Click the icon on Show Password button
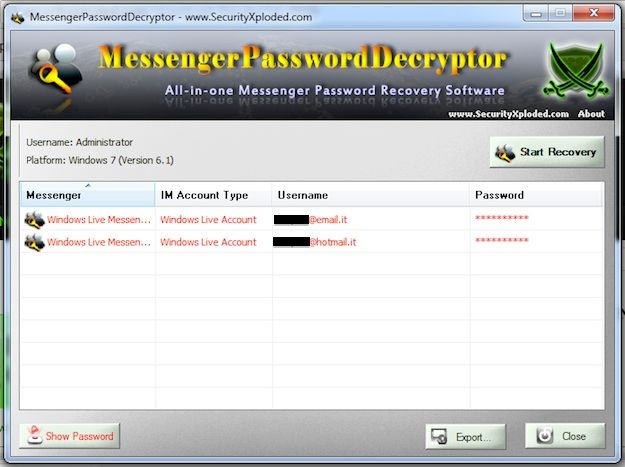 (x=35, y=435)
